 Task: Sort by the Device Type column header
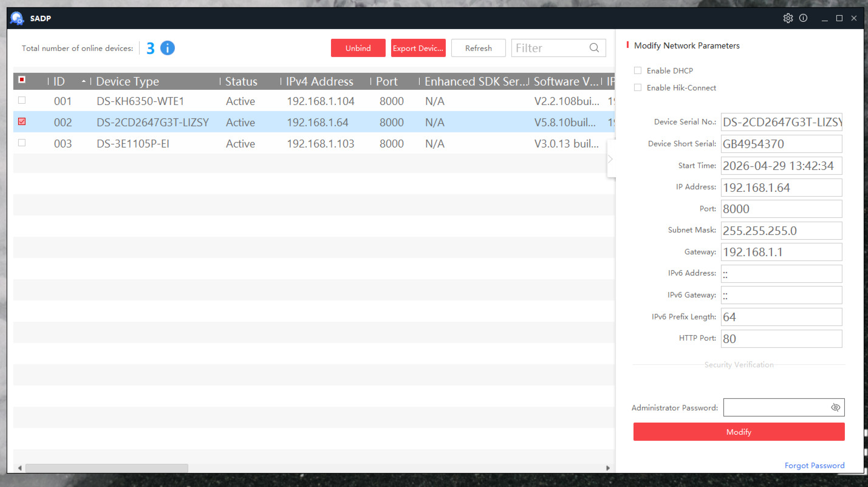[155, 81]
